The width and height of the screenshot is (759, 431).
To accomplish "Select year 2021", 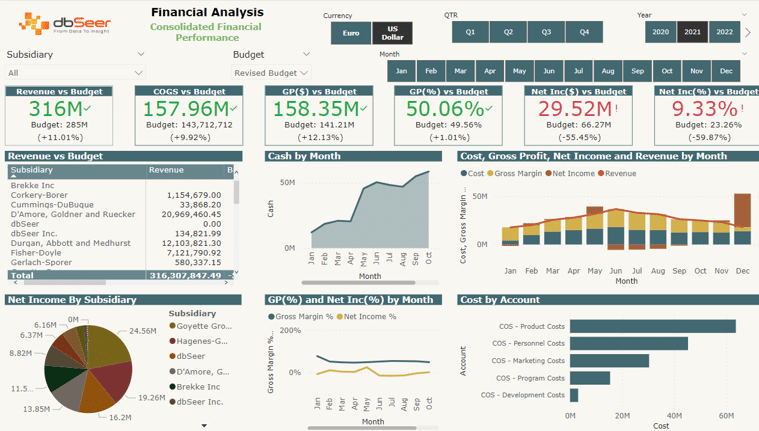I will click(x=692, y=32).
